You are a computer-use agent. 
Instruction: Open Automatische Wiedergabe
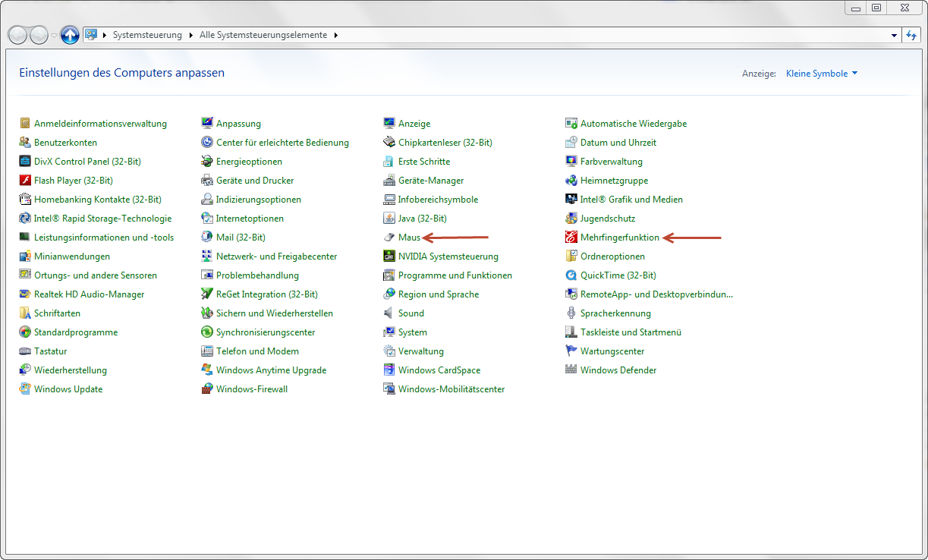point(634,124)
